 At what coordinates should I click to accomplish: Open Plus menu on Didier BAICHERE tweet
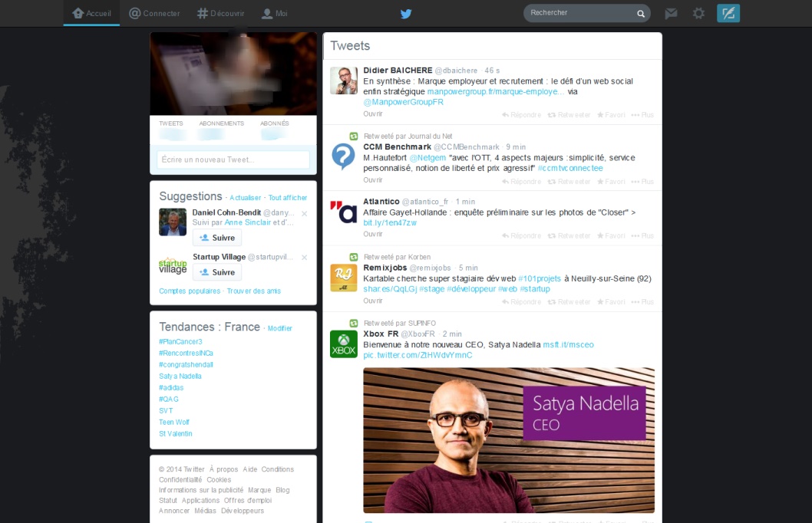pyautogui.click(x=642, y=115)
